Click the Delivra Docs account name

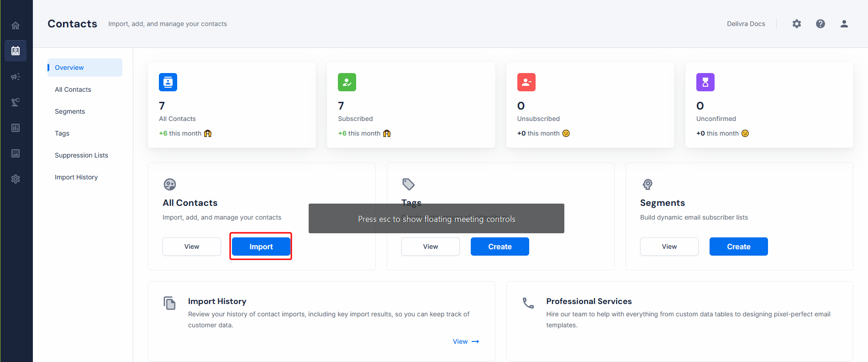[x=746, y=24]
